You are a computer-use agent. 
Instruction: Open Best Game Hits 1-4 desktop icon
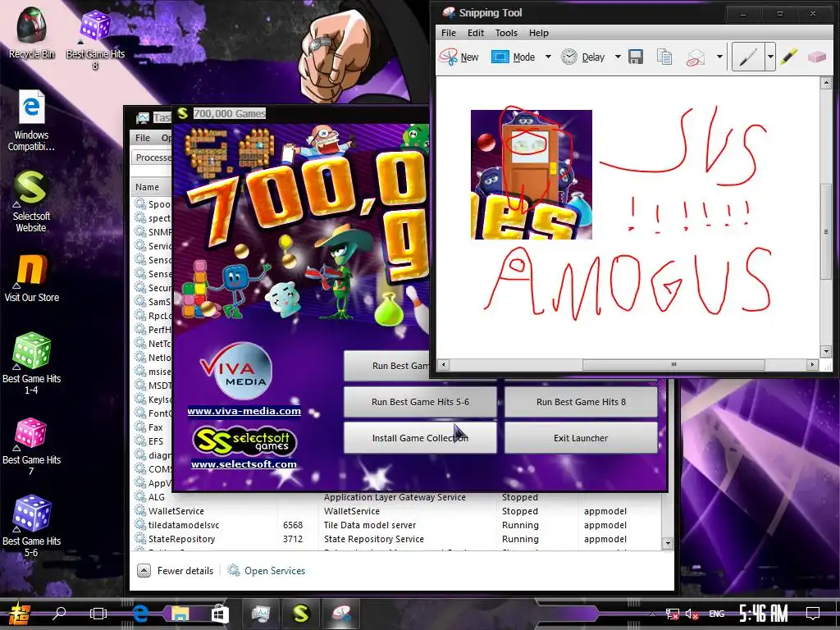coord(32,363)
